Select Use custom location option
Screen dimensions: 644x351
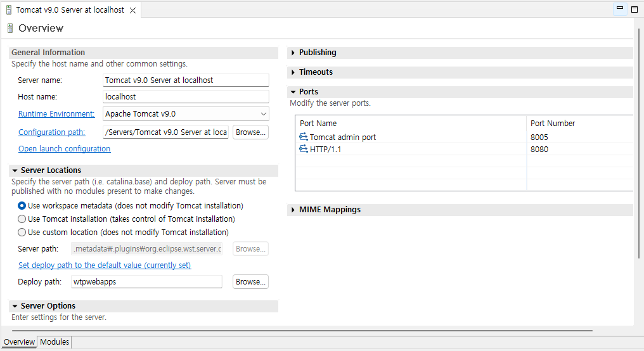pos(22,233)
